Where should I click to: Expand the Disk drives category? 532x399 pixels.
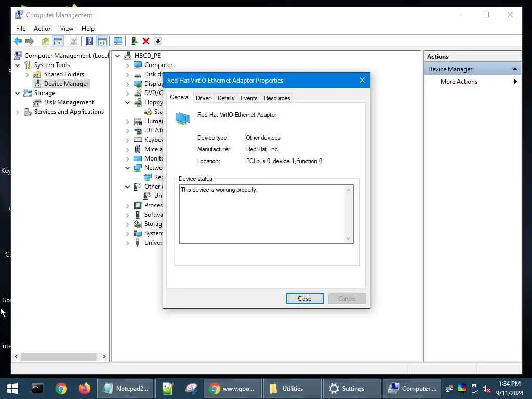[128, 75]
